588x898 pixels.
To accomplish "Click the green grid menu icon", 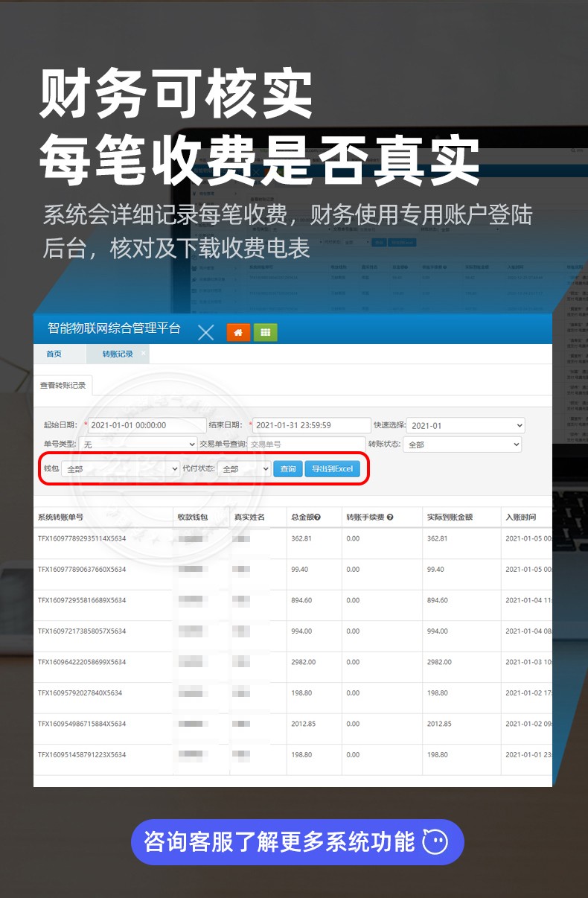I will click(265, 333).
